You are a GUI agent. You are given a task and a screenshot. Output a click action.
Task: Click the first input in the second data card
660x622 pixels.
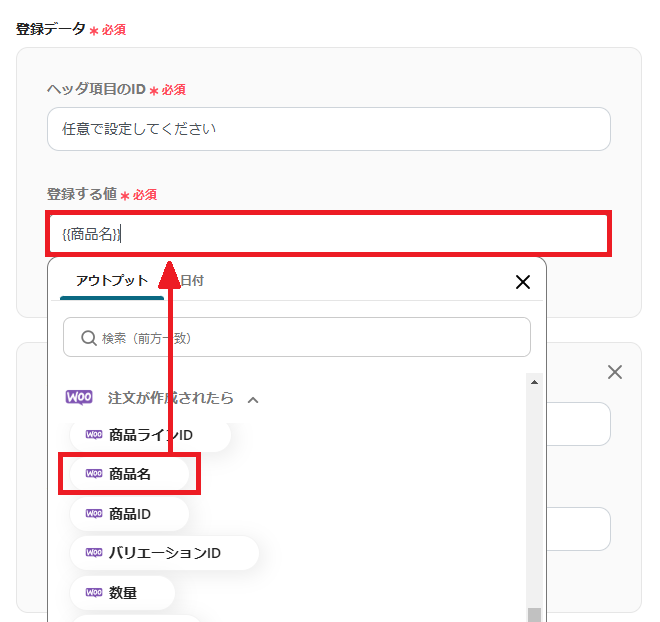[x=580, y=424]
